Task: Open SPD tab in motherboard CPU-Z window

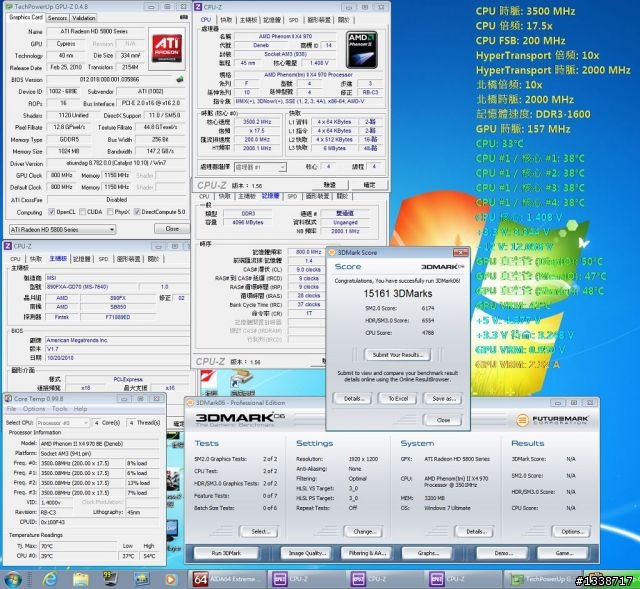Action: (103, 259)
